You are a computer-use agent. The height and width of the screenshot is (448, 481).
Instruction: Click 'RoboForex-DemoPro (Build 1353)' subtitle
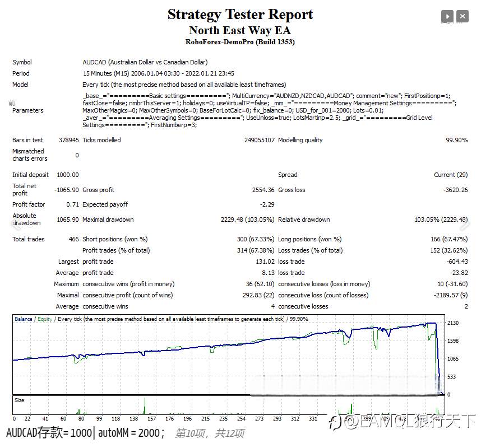(240, 42)
